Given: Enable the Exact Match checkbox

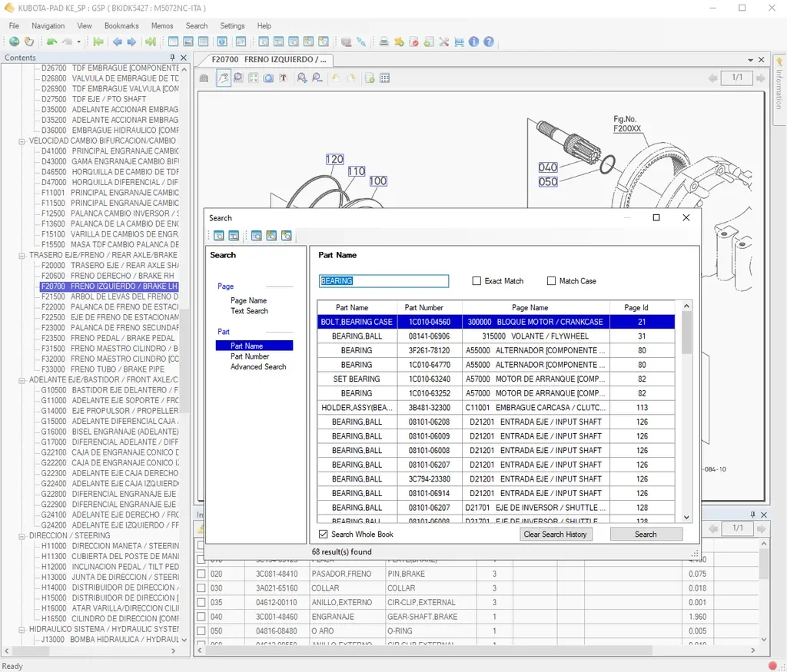Looking at the screenshot, I should tap(477, 281).
